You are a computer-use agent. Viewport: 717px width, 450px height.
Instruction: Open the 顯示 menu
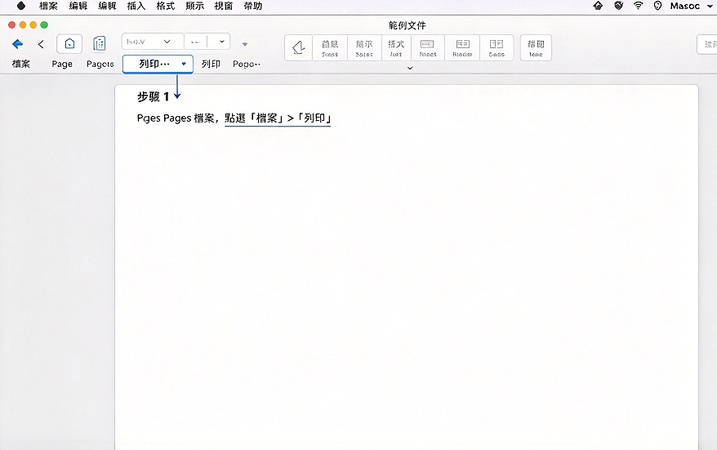(x=195, y=6)
